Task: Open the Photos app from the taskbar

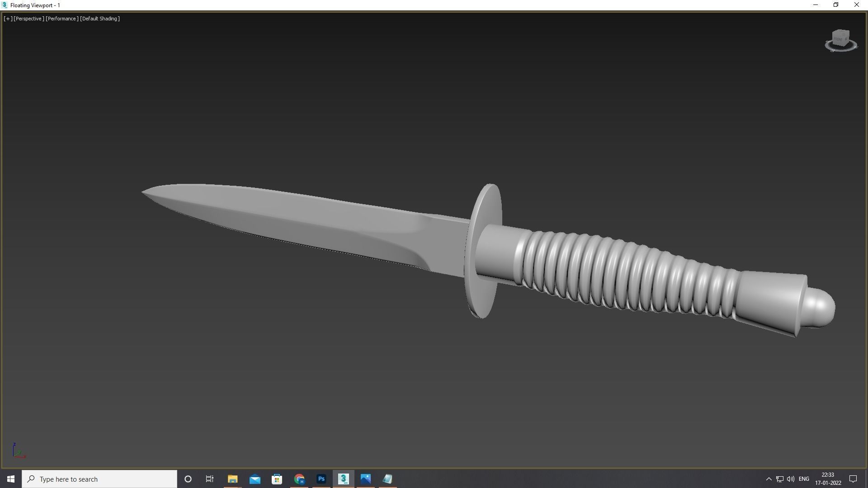Action: tap(366, 479)
